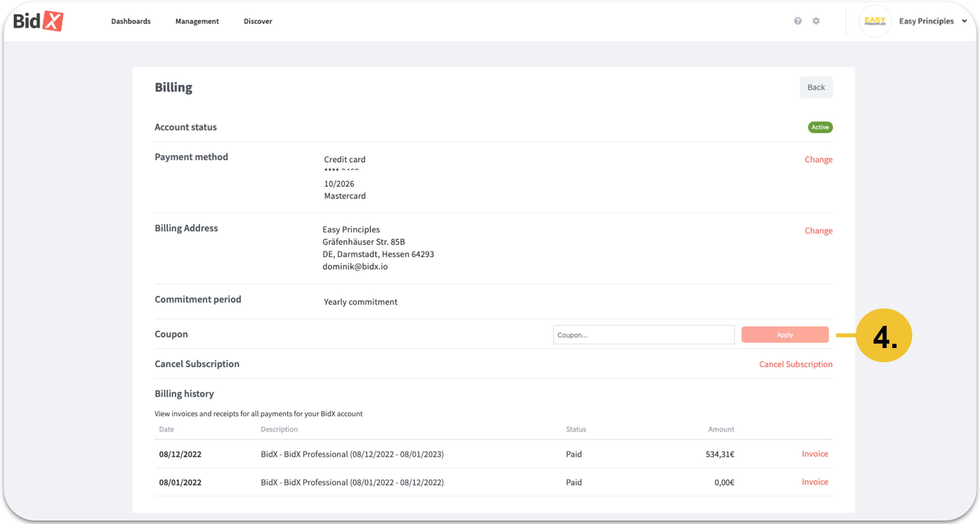Click the 08/12/2022 date entry

(180, 454)
